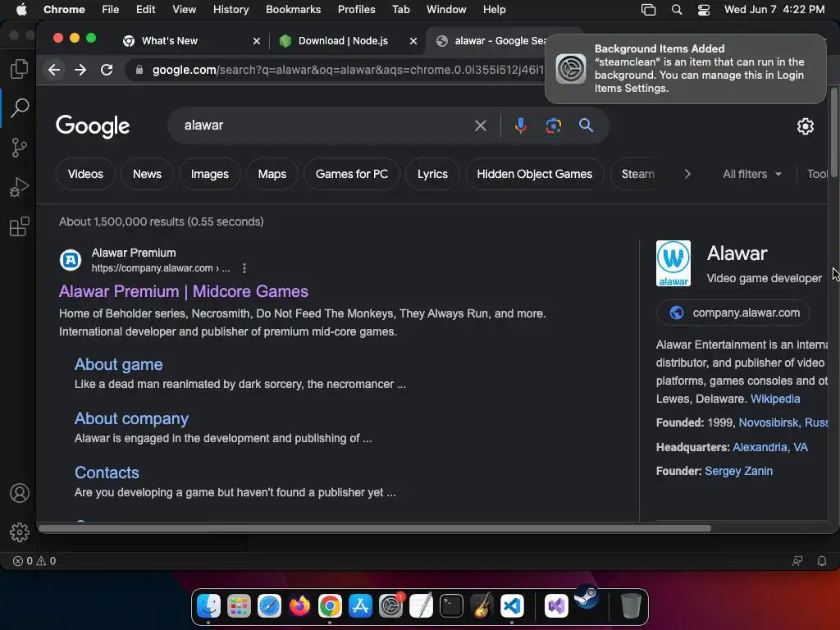Close the What's New tab
Image resolution: width=840 pixels, height=630 pixels.
pos(257,41)
